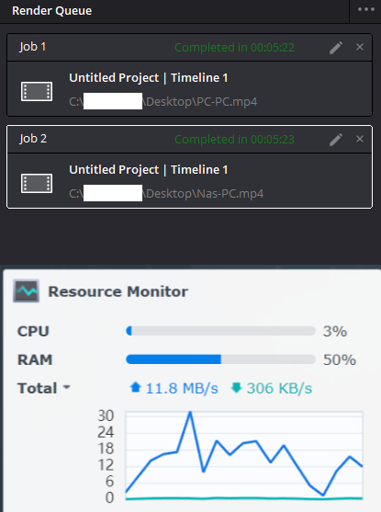Click the download speed 306 KB/s indicator

coord(272,388)
